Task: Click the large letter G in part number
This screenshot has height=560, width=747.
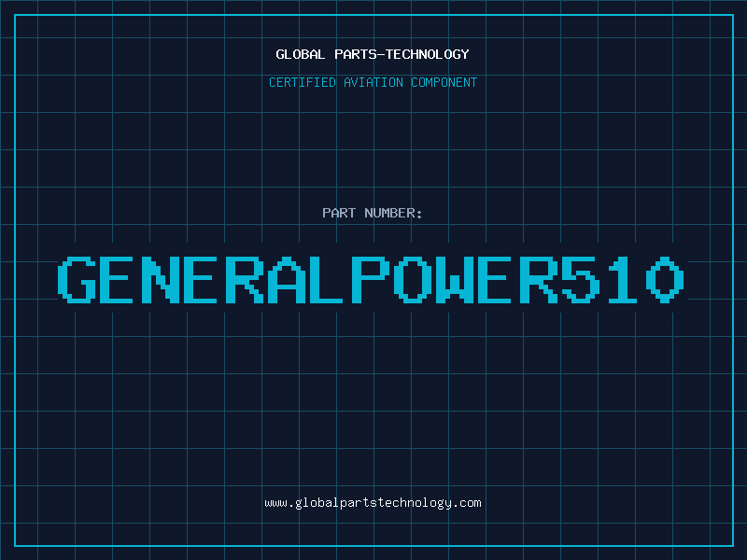Action: [x=78, y=279]
